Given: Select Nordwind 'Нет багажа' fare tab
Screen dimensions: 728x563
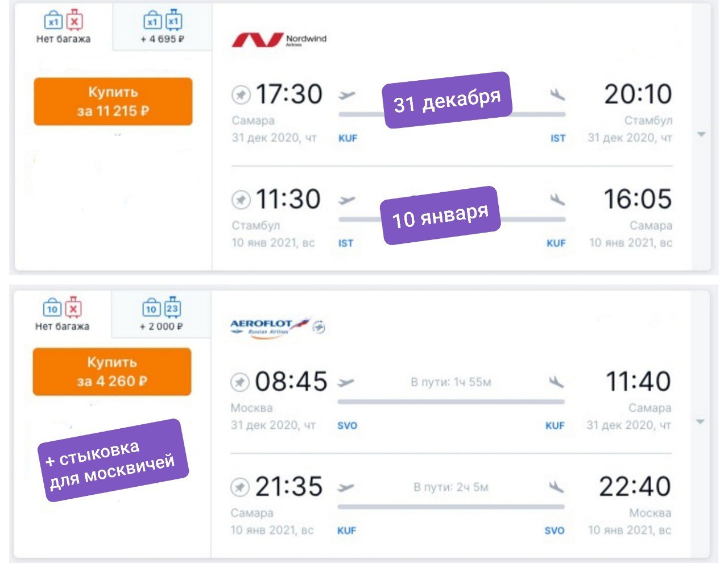Looking at the screenshot, I should [x=63, y=28].
